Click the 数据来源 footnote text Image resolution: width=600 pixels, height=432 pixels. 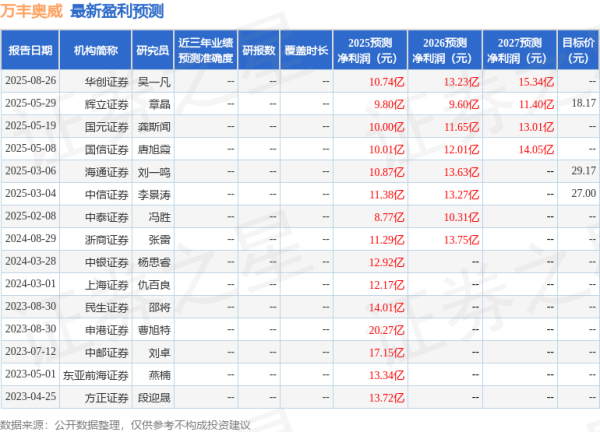[125, 425]
